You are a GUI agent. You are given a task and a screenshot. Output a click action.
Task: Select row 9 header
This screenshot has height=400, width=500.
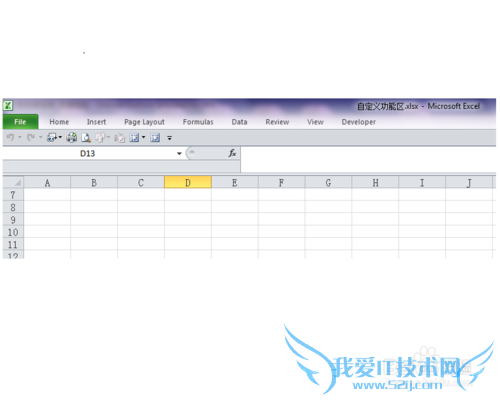pyautogui.click(x=13, y=219)
